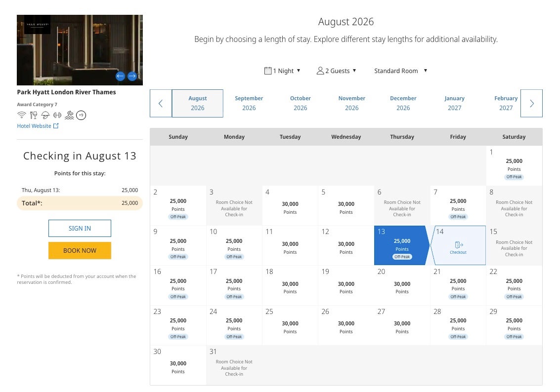Click the restaurant fork and wine glass icon
Screen dimensions: 560x392
click(34, 115)
